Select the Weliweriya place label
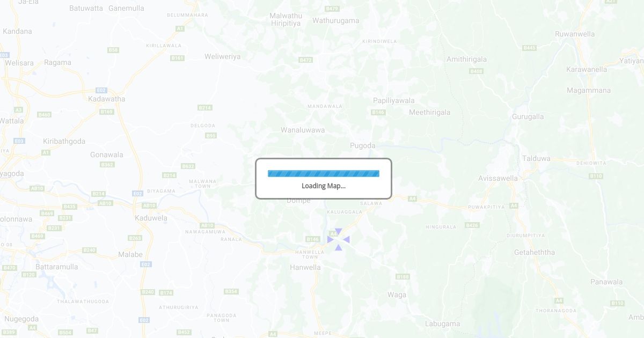Viewport: 644px width, 338px height. pos(223,56)
